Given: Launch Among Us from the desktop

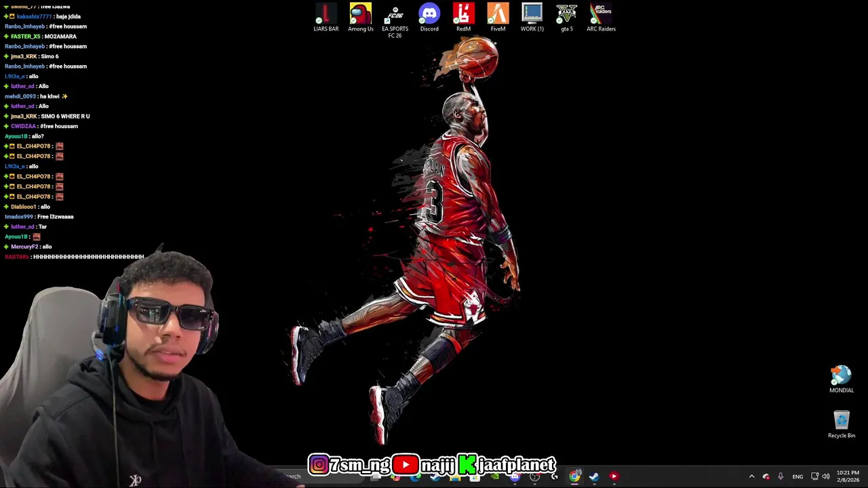Looking at the screenshot, I should pyautogui.click(x=361, y=18).
